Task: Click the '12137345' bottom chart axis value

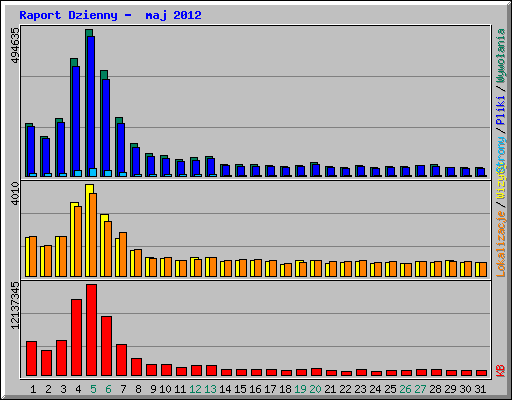Action: coord(15,305)
